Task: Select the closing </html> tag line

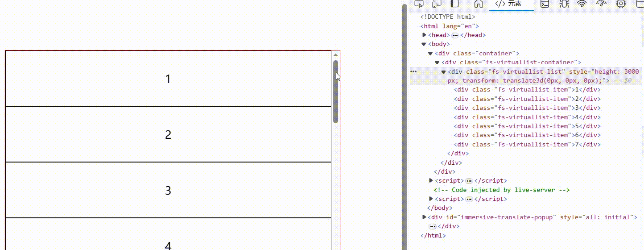Action: (433, 235)
